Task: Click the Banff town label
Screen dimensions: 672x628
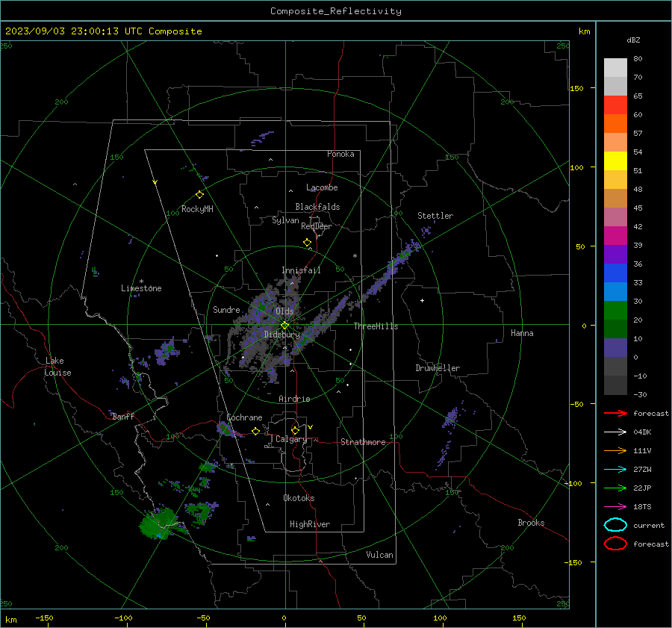Action: tap(123, 416)
